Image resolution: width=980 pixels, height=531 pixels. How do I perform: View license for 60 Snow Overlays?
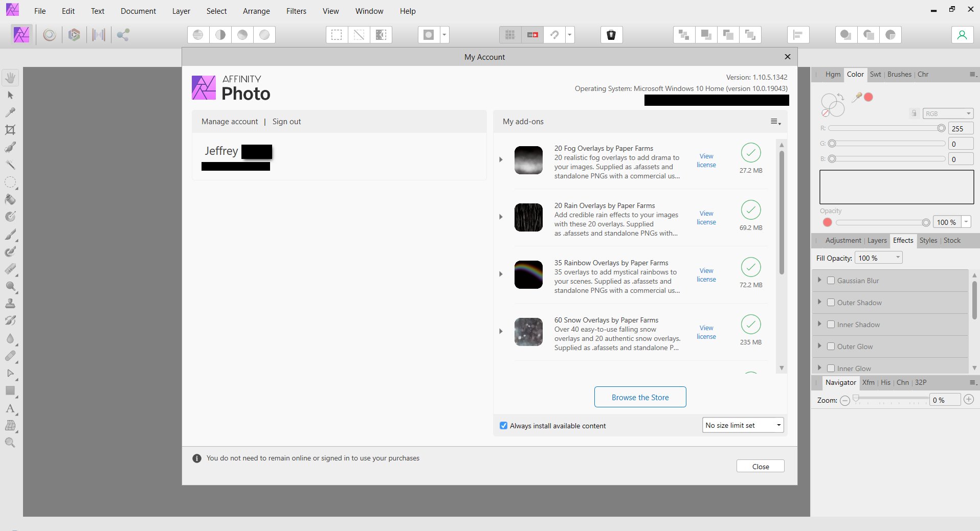706,332
